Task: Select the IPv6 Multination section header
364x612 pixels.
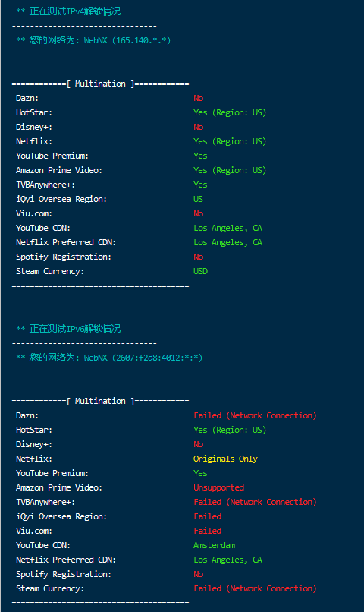Action: (x=100, y=401)
